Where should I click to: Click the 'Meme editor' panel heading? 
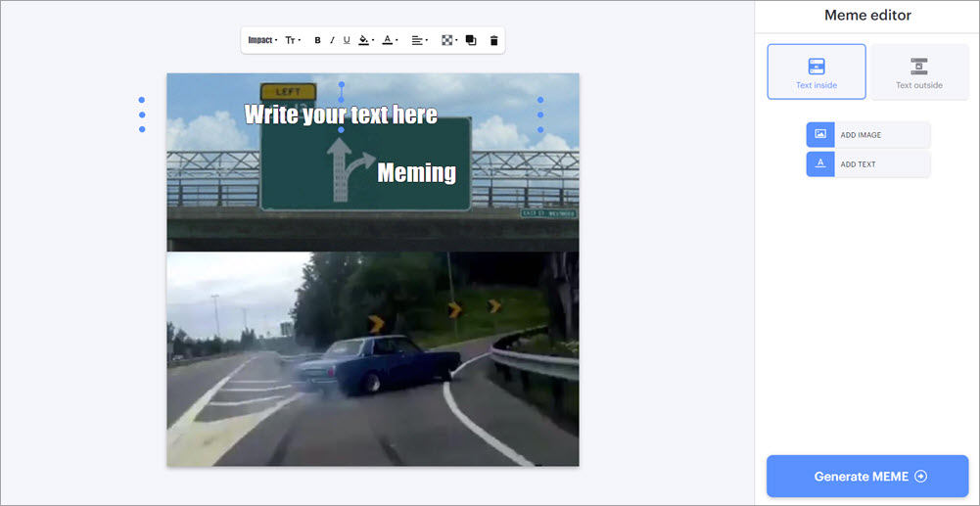coord(867,15)
